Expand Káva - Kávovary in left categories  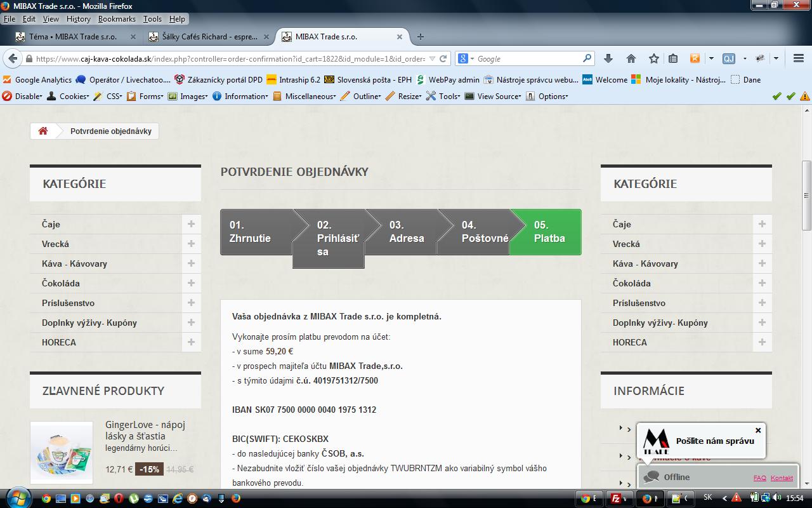coord(191,264)
